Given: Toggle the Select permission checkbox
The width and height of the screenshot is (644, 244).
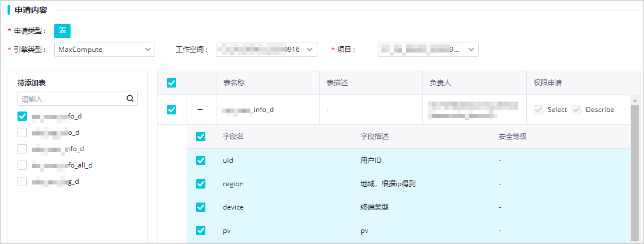Looking at the screenshot, I should pos(538,110).
